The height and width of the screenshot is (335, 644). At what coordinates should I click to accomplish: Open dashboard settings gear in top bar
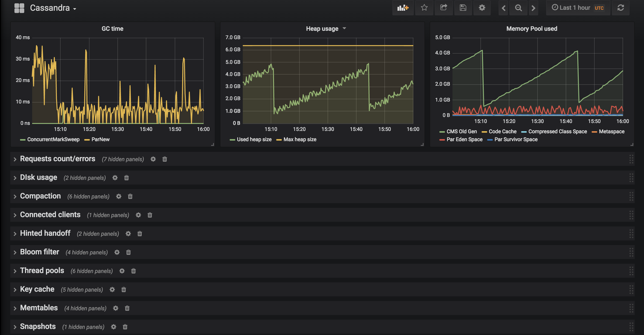coord(482,8)
